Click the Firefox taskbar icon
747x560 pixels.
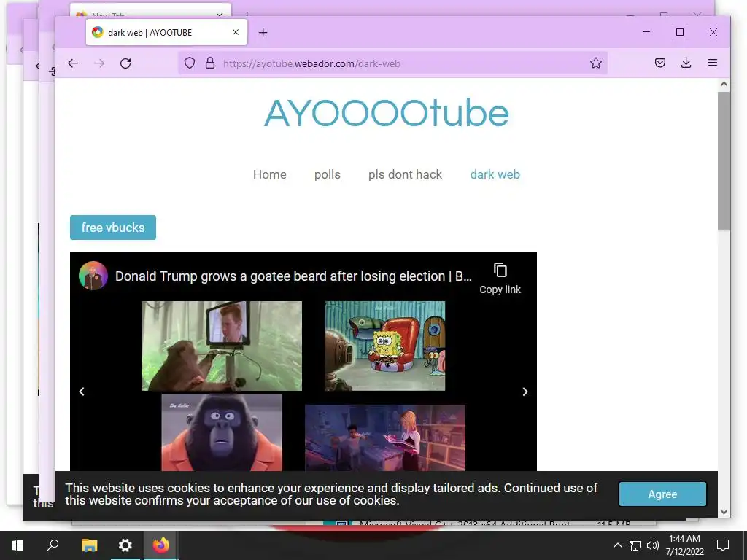click(x=161, y=545)
